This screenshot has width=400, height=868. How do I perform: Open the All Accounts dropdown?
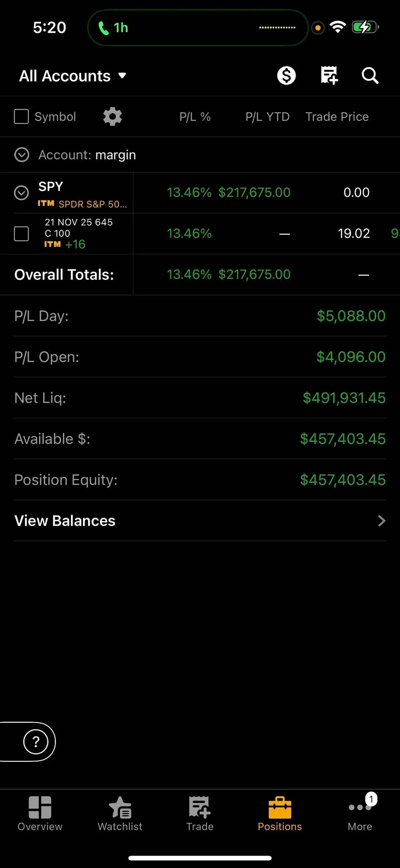[x=73, y=76]
